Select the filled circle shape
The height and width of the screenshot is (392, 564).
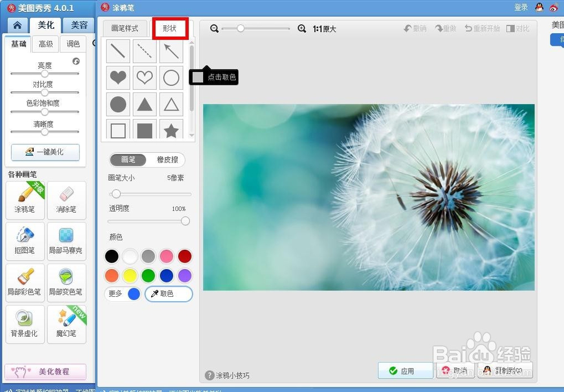pyautogui.click(x=118, y=104)
